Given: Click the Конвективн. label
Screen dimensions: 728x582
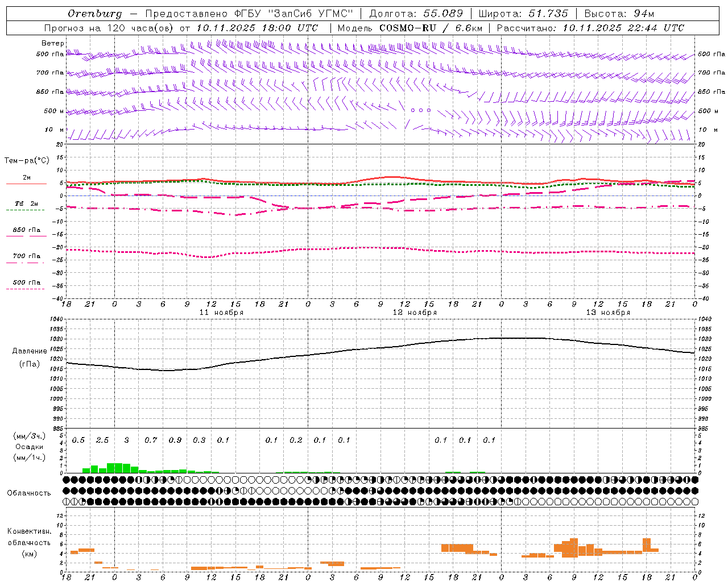Looking at the screenshot, I should coord(29,531).
